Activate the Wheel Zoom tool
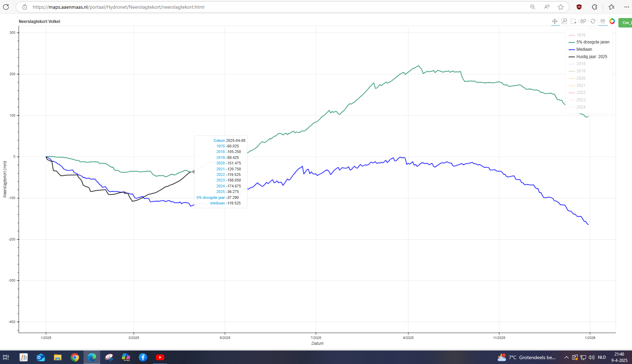 pyautogui.click(x=583, y=22)
